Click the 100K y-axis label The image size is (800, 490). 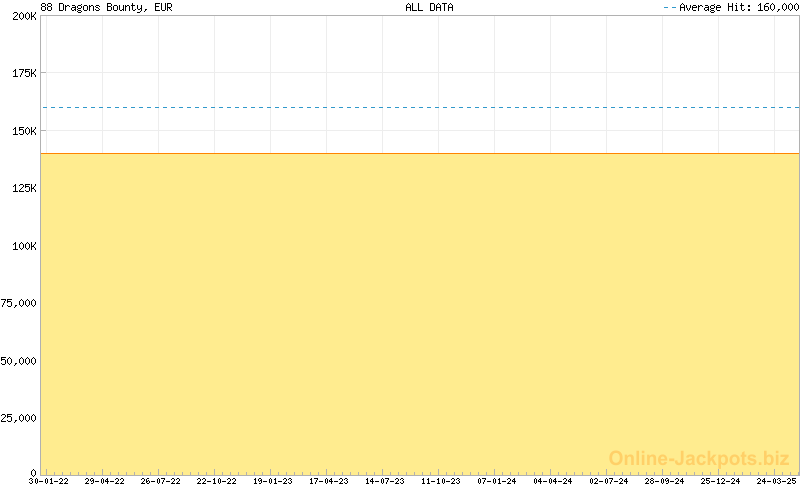[24, 245]
